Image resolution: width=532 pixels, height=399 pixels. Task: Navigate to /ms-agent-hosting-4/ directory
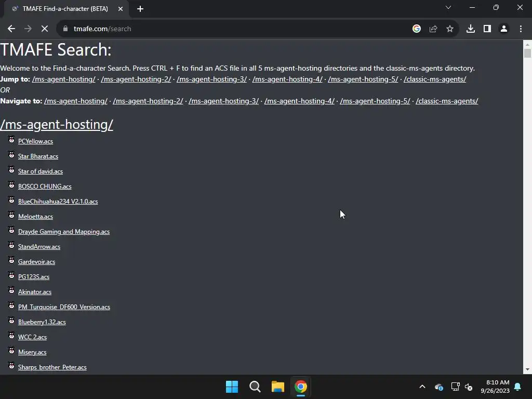(x=299, y=101)
